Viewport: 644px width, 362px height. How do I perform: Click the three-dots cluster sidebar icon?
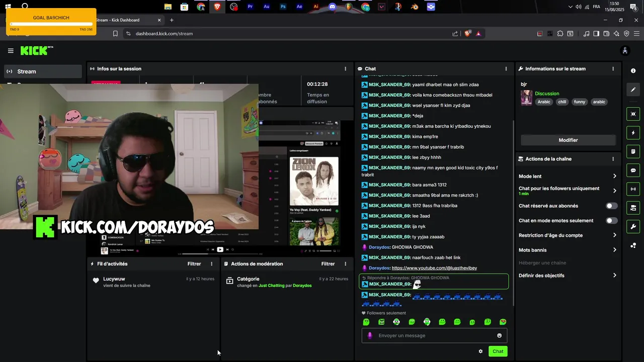click(633, 245)
